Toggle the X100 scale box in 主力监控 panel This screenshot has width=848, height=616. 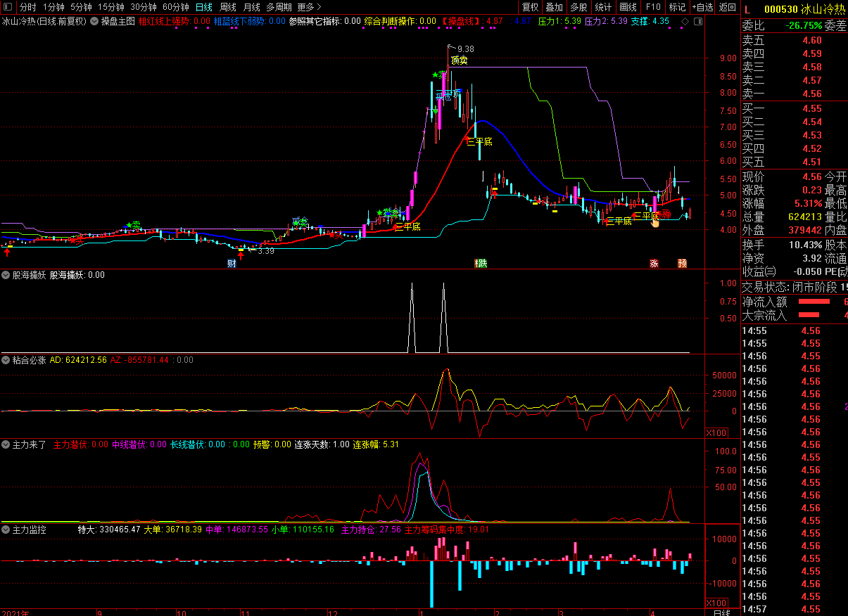pos(716,603)
